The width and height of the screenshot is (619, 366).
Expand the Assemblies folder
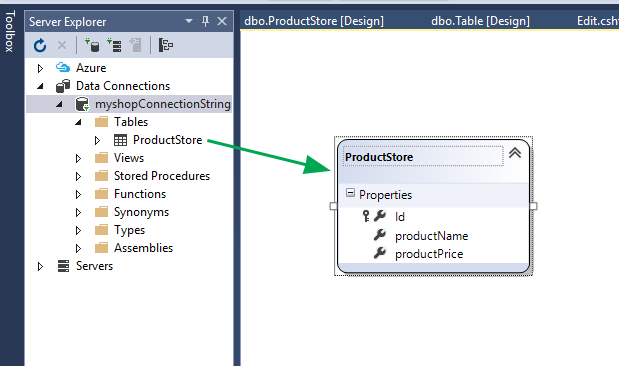point(78,248)
